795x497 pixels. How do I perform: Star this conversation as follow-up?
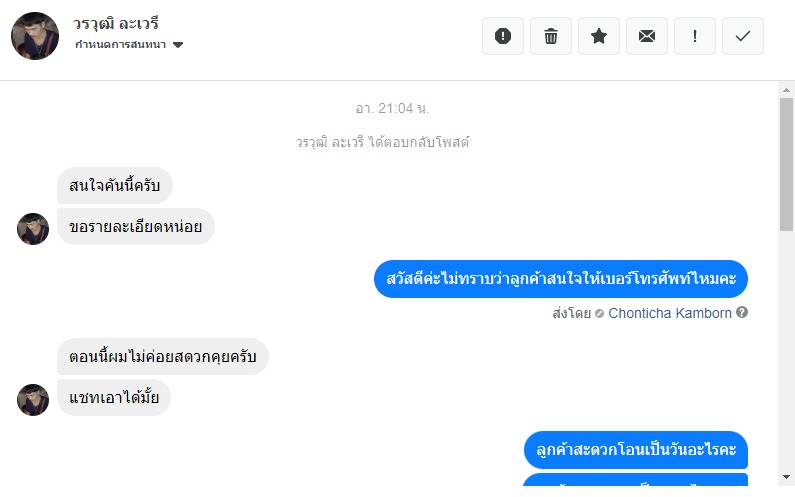599,36
